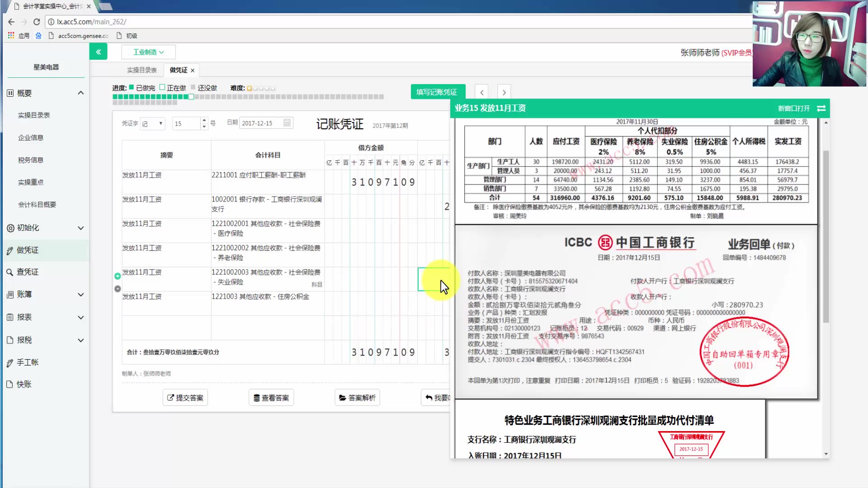Switch to the 实操目录表 tab
868x488 pixels.
[x=142, y=70]
